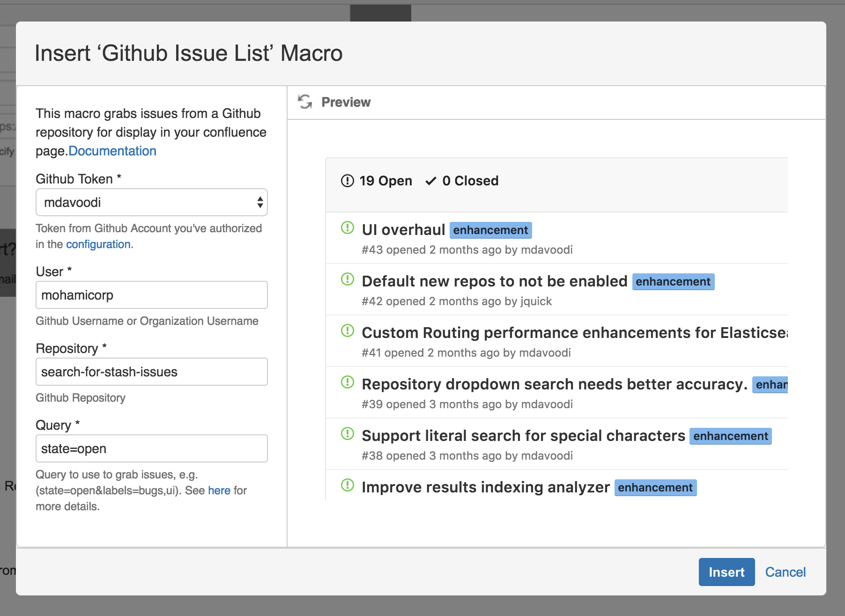Screen dimensions: 845x616
Task: Open Support literal search for special characters
Action: click(524, 436)
